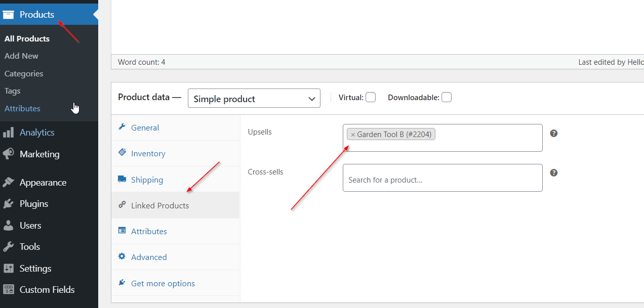Screen dimensions: 644x308
Task: Switch to the Inventory tab
Action: click(x=148, y=154)
